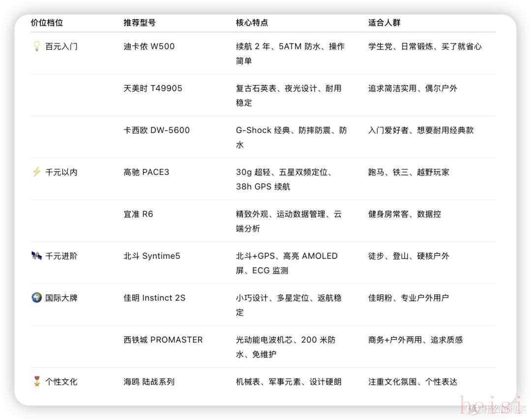Image resolution: width=531 pixels, height=420 pixels.
Task: Click the audience text 商务+户外两用、追求质感
Action: tap(415, 340)
